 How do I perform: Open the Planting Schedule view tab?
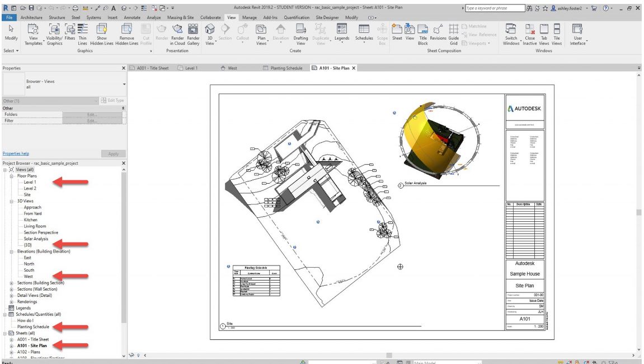282,68
